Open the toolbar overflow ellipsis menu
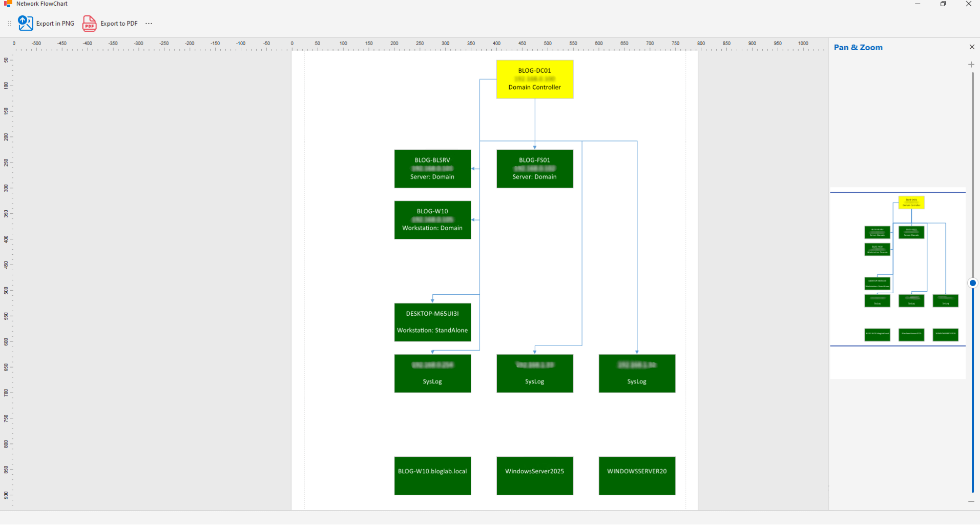This screenshot has width=980, height=526. tap(149, 24)
